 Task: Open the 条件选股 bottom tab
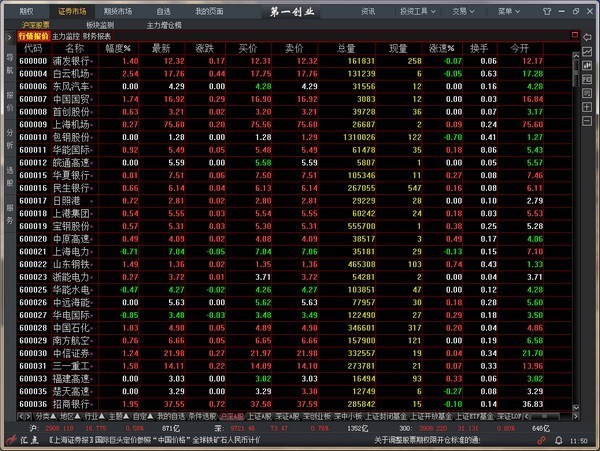[x=202, y=416]
